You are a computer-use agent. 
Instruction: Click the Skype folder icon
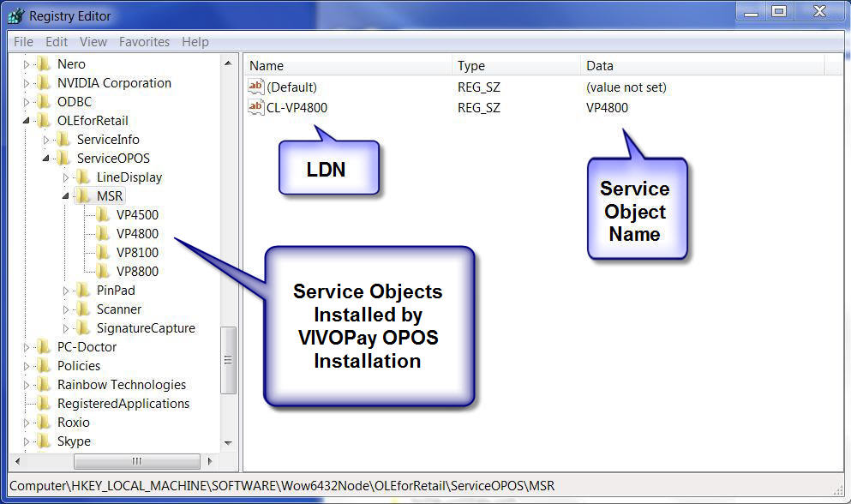pyautogui.click(x=44, y=441)
